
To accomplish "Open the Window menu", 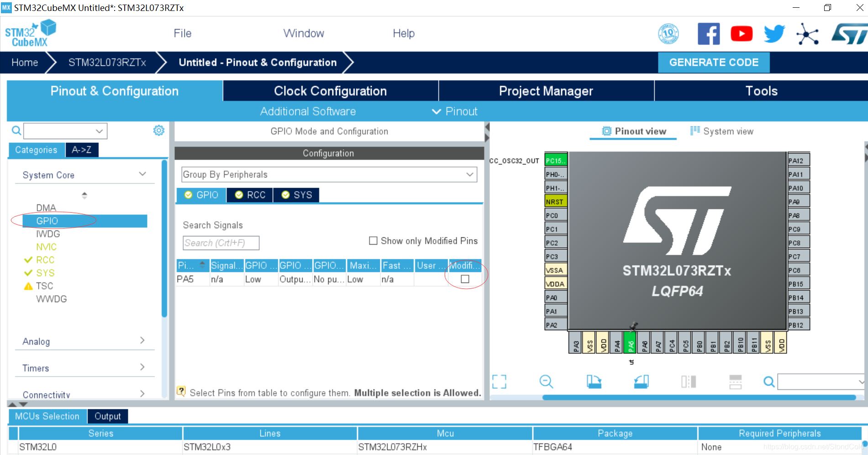I will (304, 33).
